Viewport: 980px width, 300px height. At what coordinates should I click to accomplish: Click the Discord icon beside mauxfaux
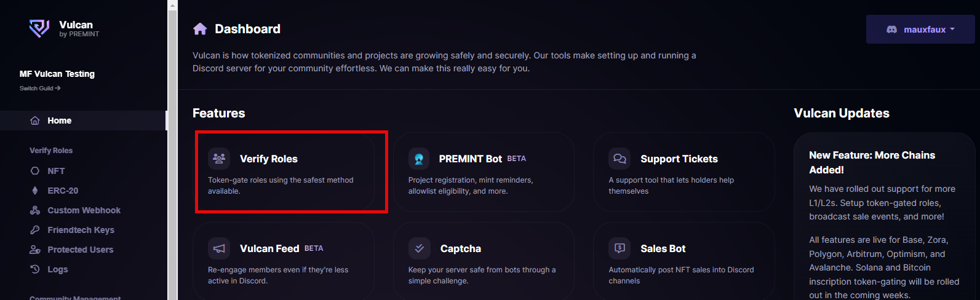[891, 30]
